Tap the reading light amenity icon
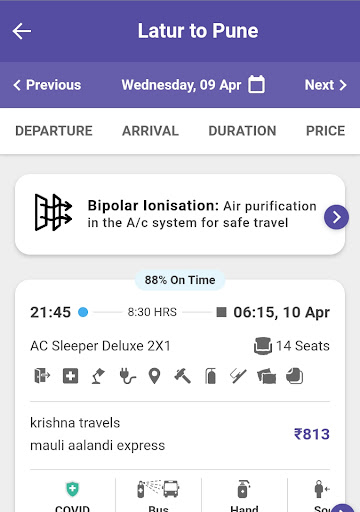 [99, 376]
